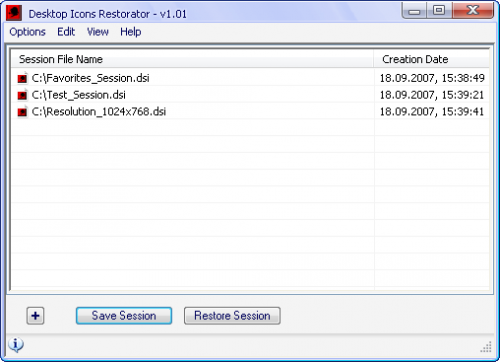Click the Test_Session.dsi file icon
This screenshot has width=500, height=362.
pyautogui.click(x=22, y=95)
